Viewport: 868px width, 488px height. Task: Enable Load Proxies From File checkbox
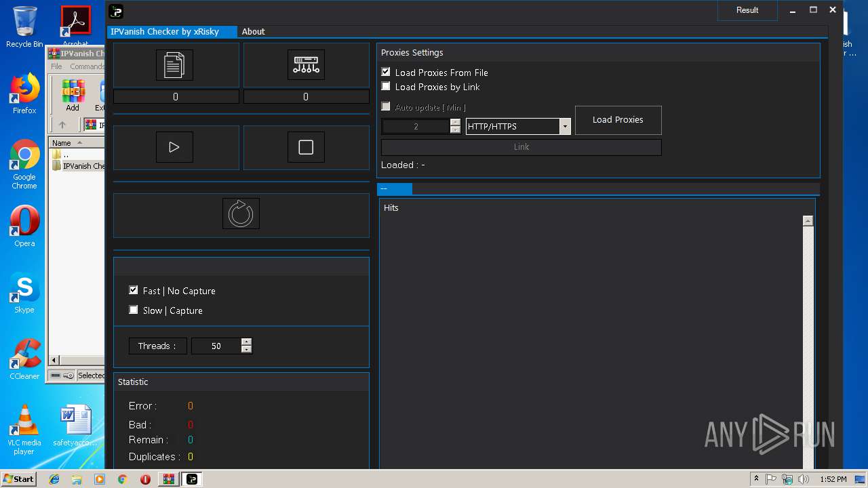(x=386, y=72)
